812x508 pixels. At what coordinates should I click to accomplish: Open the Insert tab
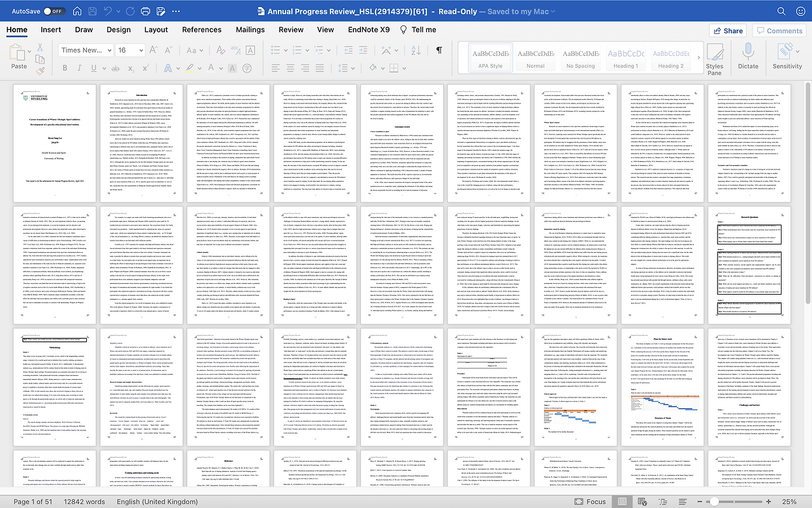51,29
